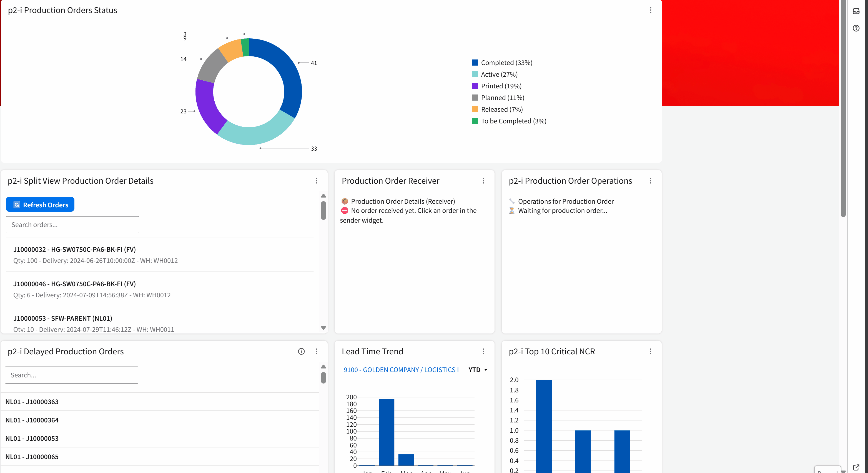868x473 pixels.
Task: Open Top 10 Critical NCR options menu
Action: click(650, 351)
